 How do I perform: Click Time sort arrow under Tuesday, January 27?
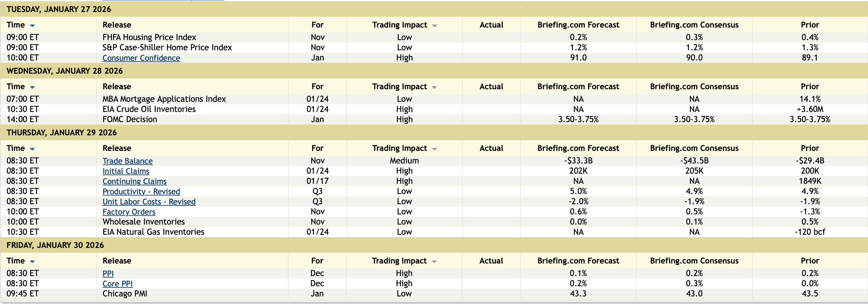point(32,26)
